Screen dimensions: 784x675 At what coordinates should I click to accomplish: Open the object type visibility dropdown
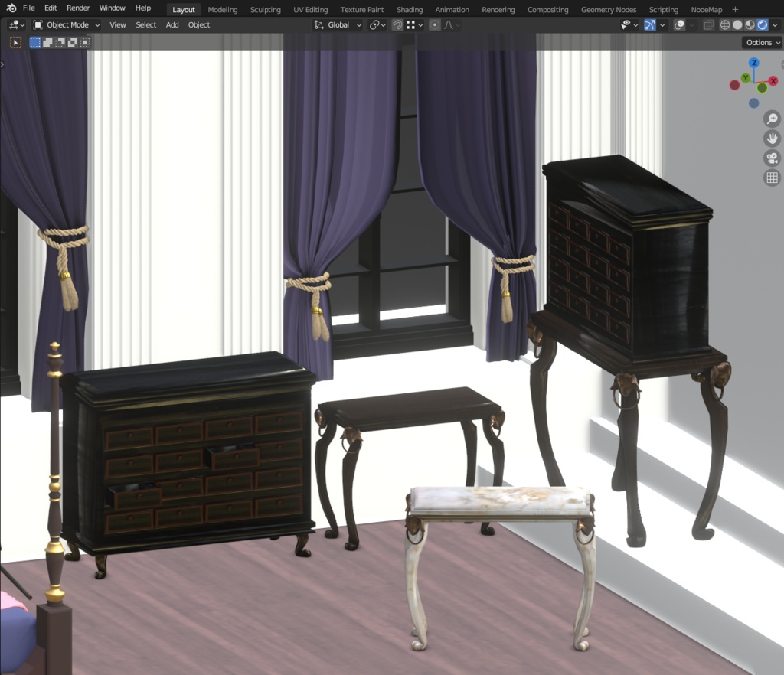629,25
